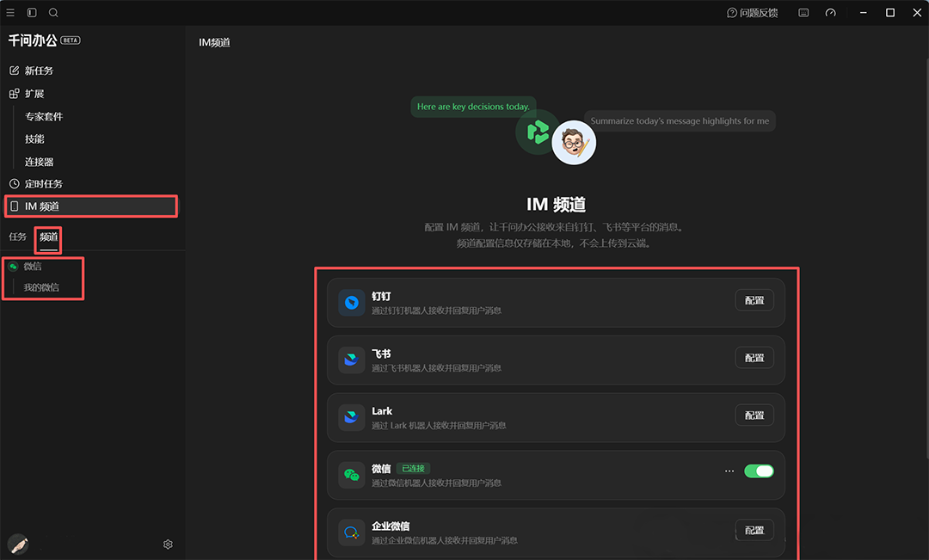Click the 企业微信 logo icon
Image resolution: width=929 pixels, height=560 pixels.
[x=351, y=532]
